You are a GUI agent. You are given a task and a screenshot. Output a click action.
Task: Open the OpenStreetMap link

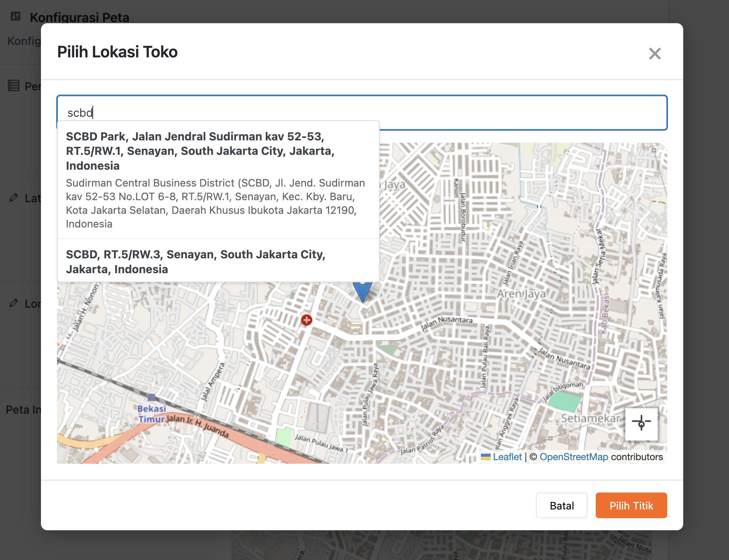click(x=574, y=457)
